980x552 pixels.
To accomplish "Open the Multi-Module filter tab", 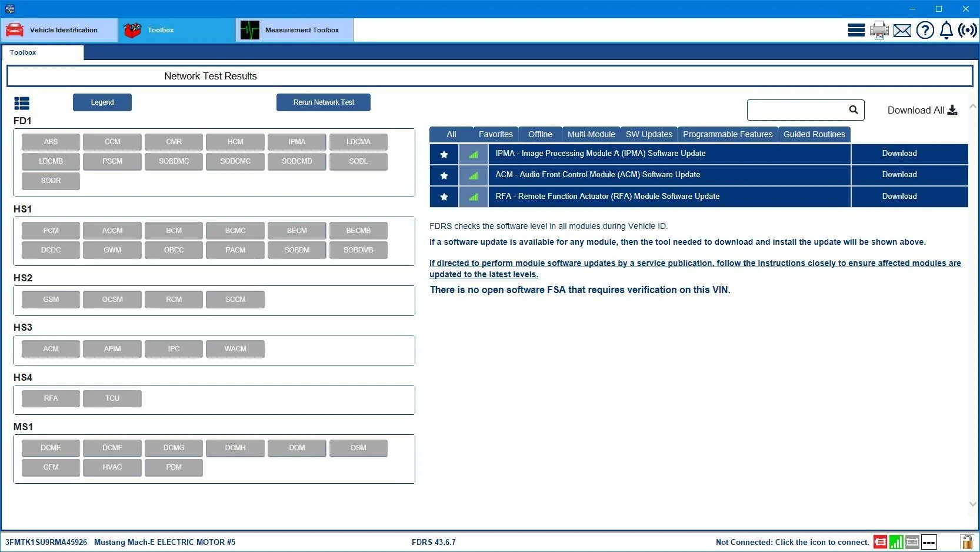I will point(591,134).
